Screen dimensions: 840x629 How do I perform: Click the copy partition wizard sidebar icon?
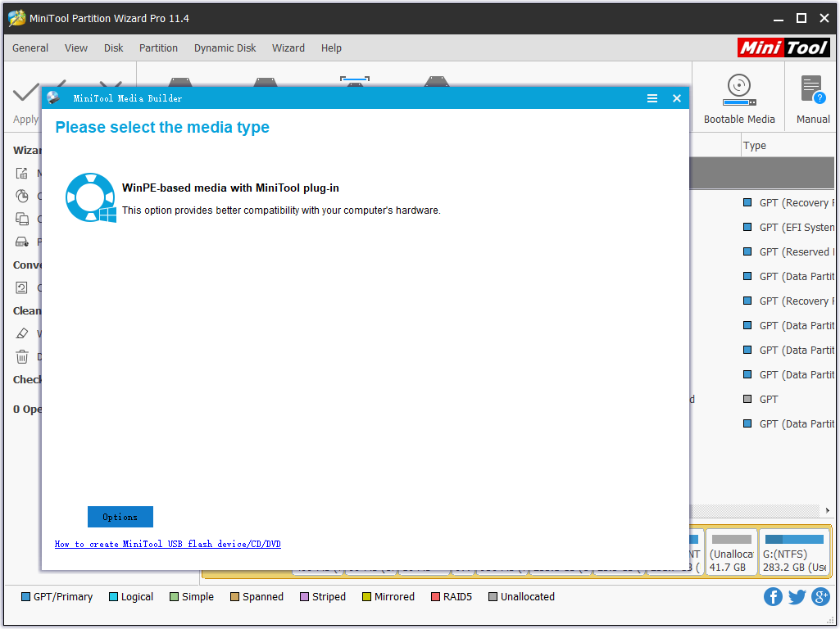point(22,197)
